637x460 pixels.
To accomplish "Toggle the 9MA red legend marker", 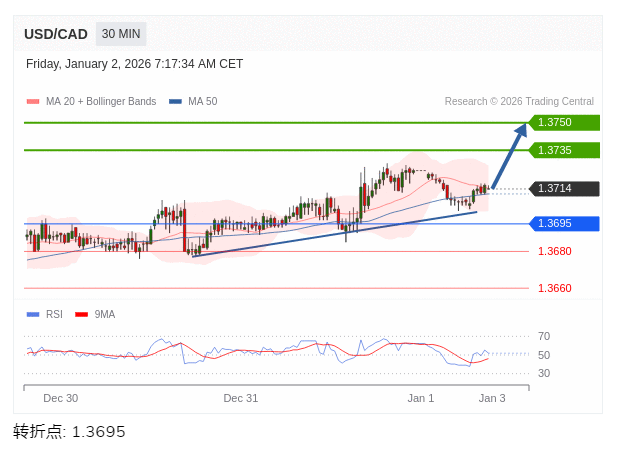I will click(x=81, y=314).
